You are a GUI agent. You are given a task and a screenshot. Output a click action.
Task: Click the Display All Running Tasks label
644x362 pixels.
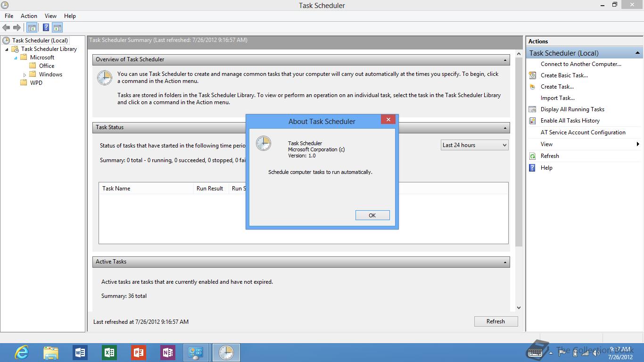pos(572,109)
